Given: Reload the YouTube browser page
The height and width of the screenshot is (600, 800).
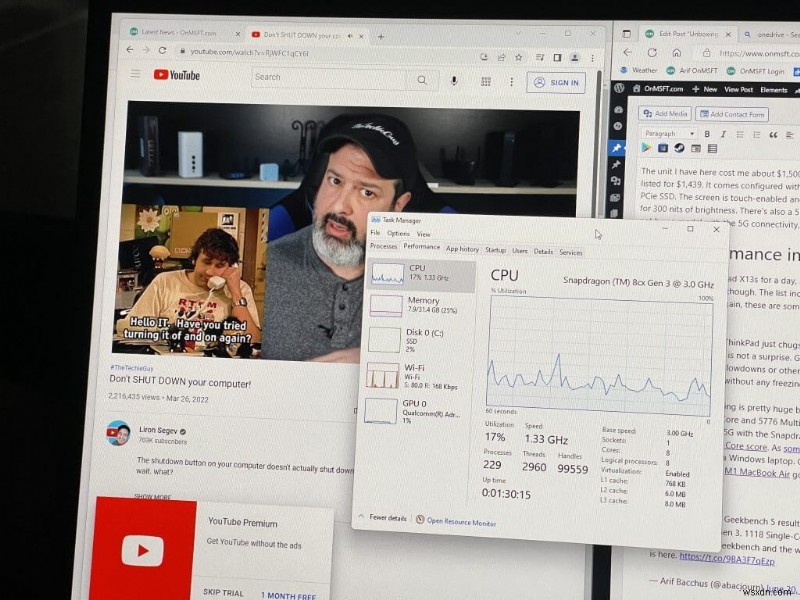Looking at the screenshot, I should point(162,50).
